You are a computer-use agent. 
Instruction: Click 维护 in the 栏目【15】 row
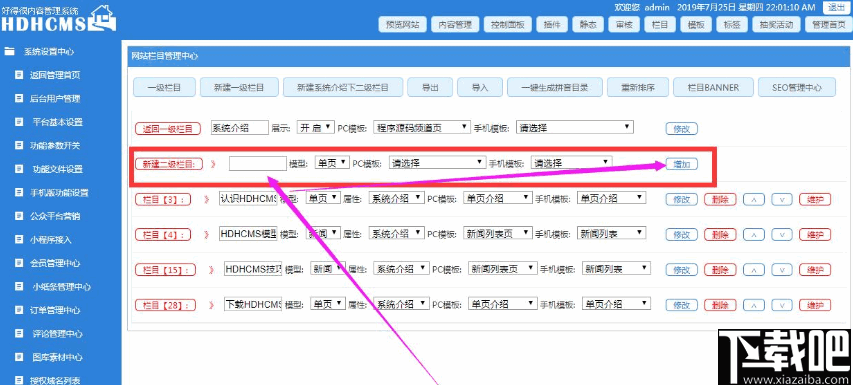click(815, 270)
